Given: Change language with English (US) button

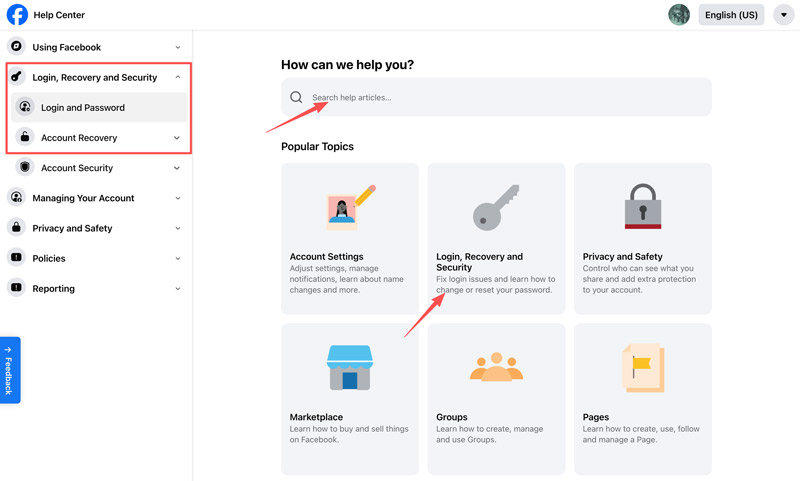Looking at the screenshot, I should tap(731, 15).
